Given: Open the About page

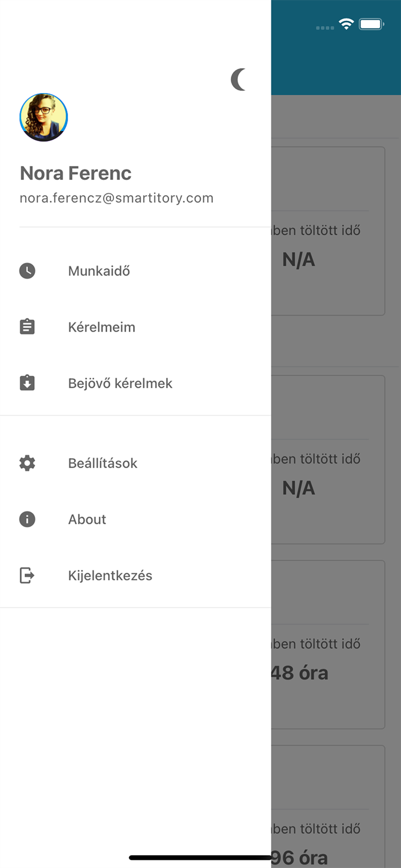Looking at the screenshot, I should click(87, 519).
